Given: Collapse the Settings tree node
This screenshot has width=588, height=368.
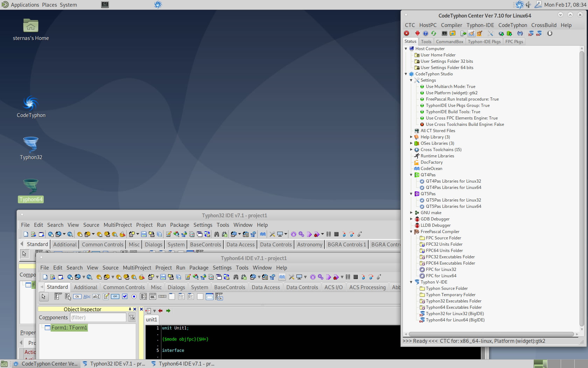Looking at the screenshot, I should click(411, 80).
